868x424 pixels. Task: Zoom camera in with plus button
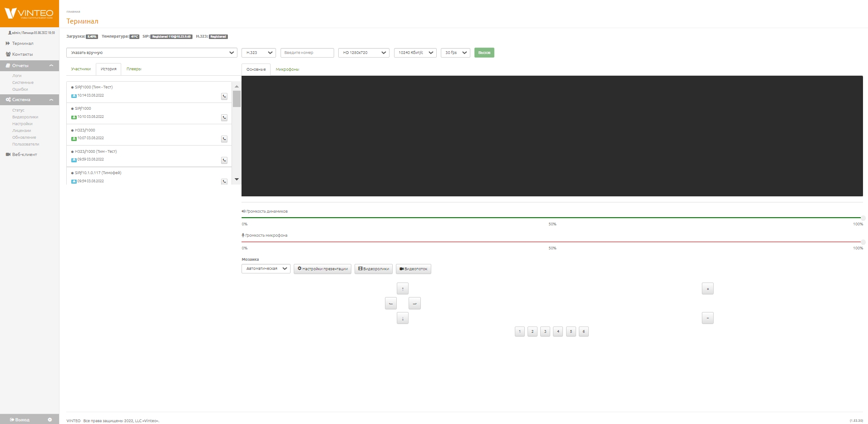coord(708,289)
